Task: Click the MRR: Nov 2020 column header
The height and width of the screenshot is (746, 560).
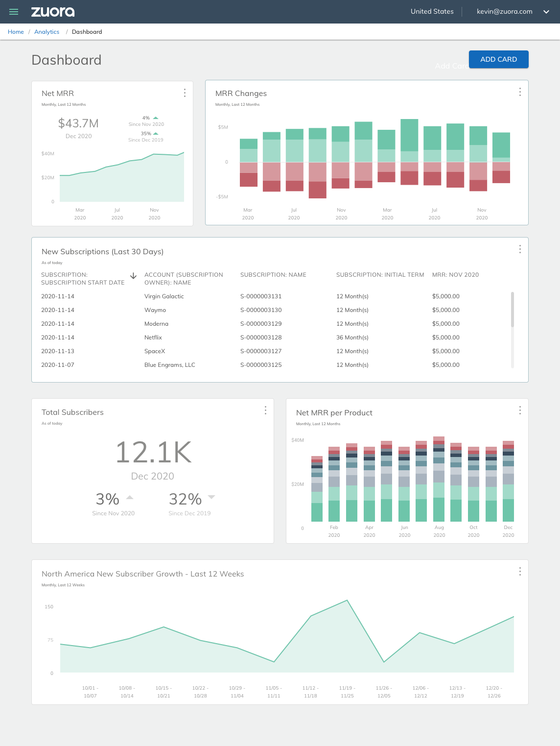Action: point(455,275)
